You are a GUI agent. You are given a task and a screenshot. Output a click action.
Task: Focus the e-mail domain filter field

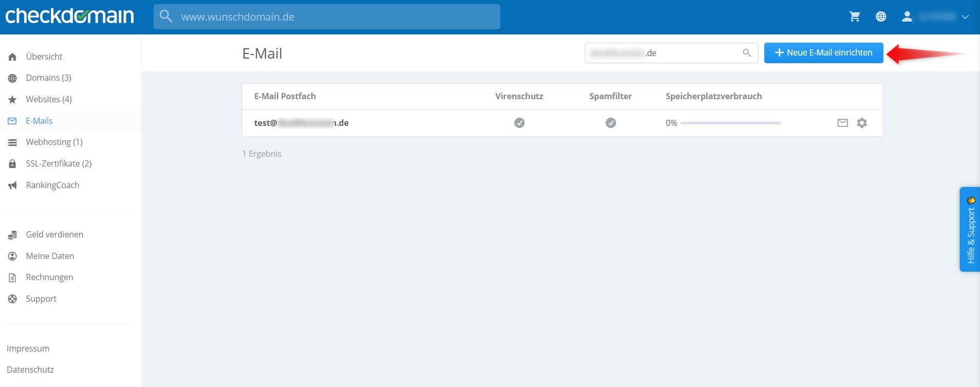[x=671, y=53]
